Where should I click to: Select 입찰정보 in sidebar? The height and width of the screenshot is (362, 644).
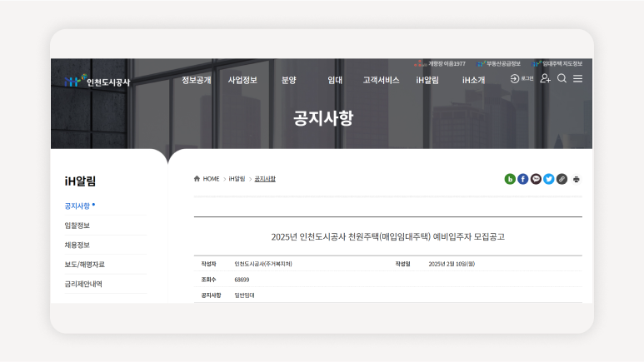(x=77, y=226)
